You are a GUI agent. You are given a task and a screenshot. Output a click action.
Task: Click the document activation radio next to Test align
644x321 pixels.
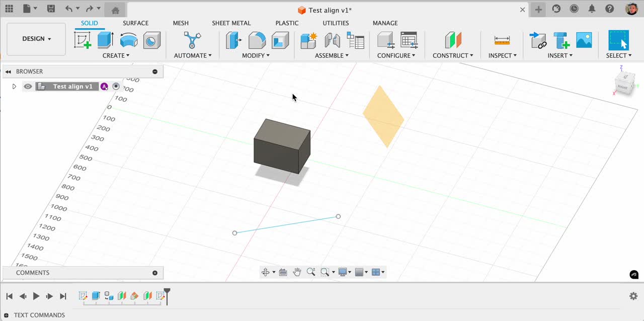116,86
